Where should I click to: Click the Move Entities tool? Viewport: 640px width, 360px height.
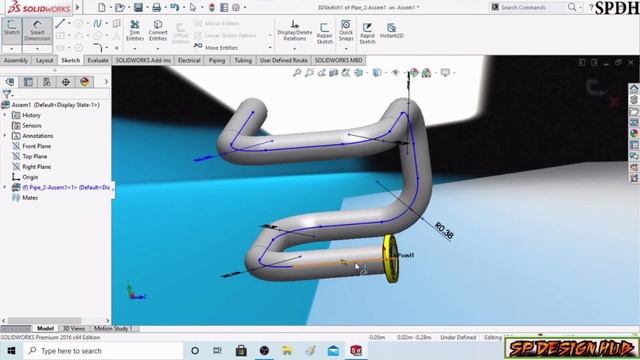point(216,47)
